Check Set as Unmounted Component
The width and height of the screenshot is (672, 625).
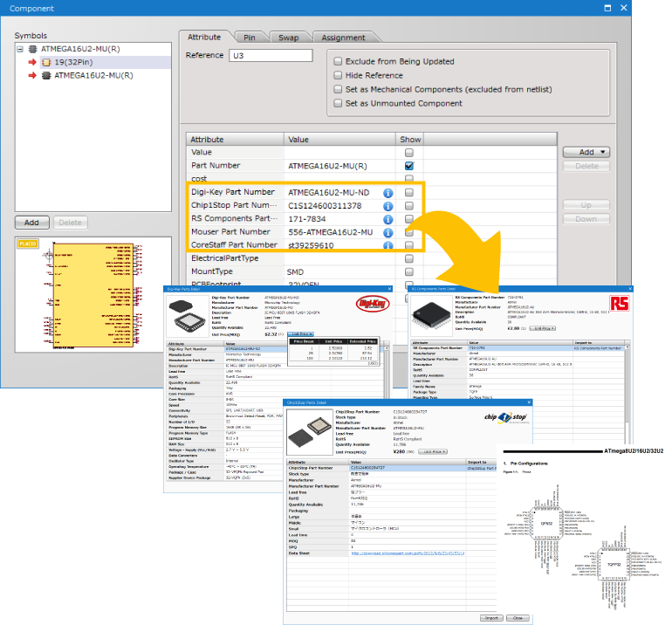coord(338,103)
